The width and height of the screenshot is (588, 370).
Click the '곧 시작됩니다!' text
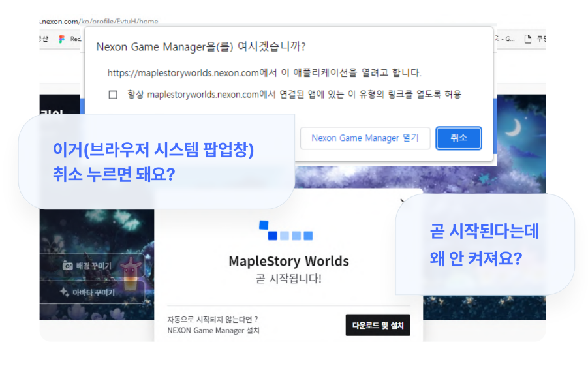click(288, 279)
